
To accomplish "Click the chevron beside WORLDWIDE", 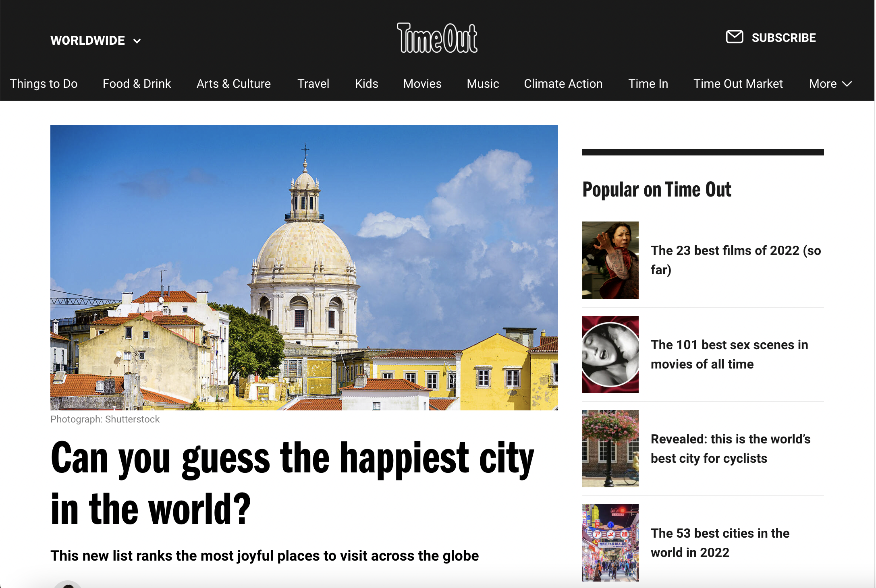I will [137, 41].
